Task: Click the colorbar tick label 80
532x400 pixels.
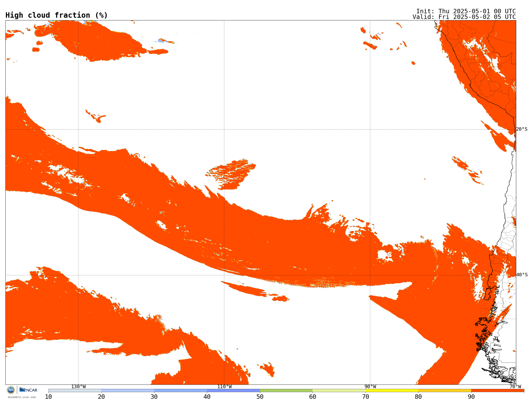Action: [418, 397]
